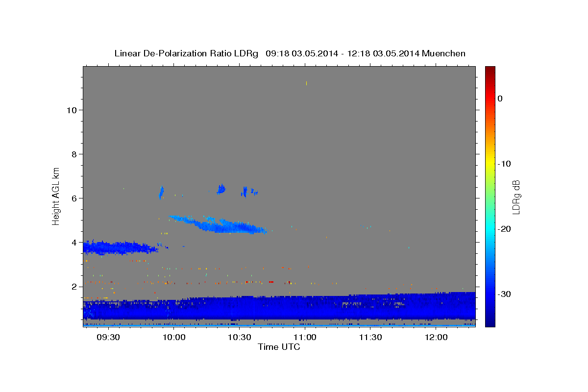
Task: Click the 10:00 time tick label
Action: [x=173, y=338]
